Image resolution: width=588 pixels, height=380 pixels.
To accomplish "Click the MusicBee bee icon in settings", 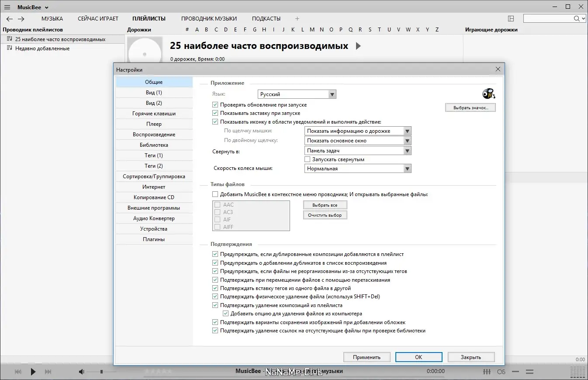I will click(488, 93).
